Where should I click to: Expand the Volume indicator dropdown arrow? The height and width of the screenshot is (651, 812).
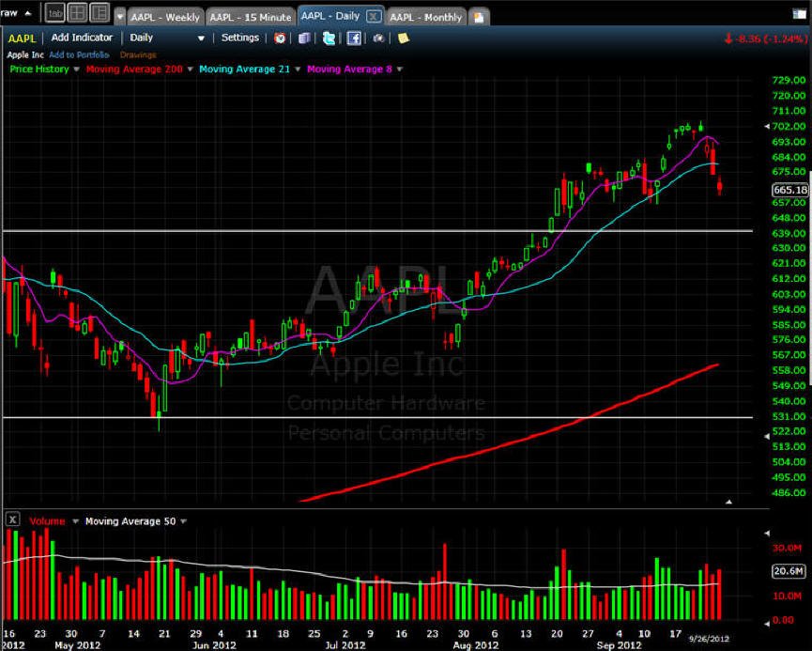point(75,521)
